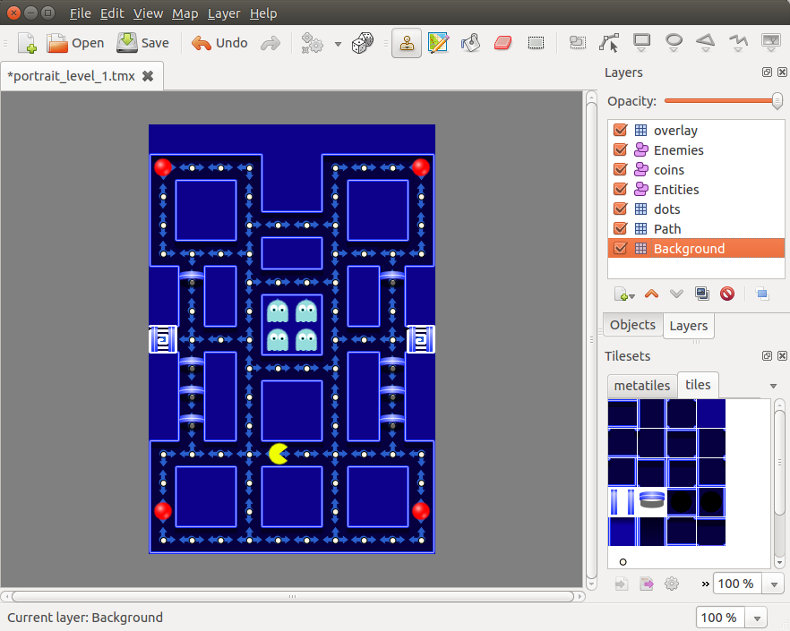The width and height of the screenshot is (790, 631).
Task: Switch to the metatiles tileset tab
Action: click(x=642, y=386)
